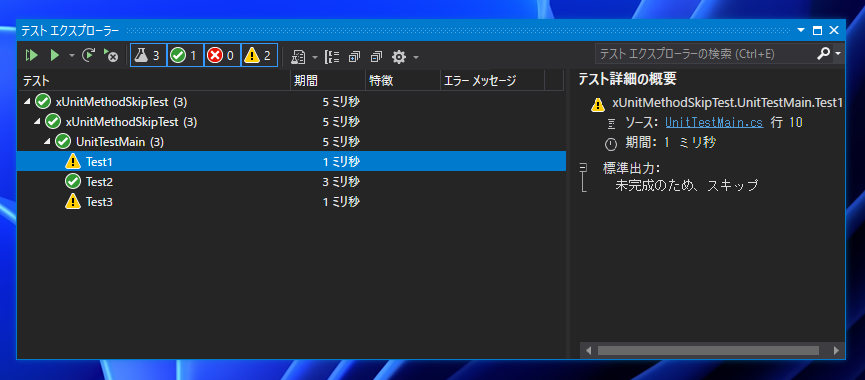
Task: Click the document icon beside ソース
Action: 611,123
